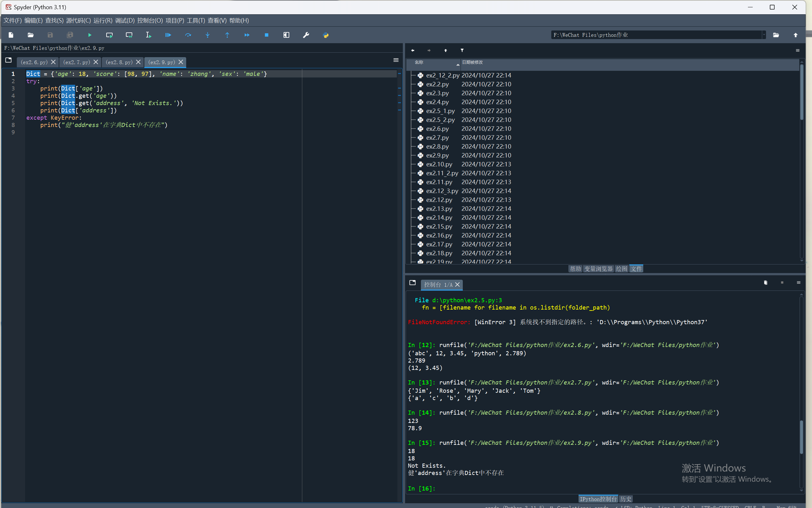
Task: Run selection or current line icon
Action: point(149,35)
